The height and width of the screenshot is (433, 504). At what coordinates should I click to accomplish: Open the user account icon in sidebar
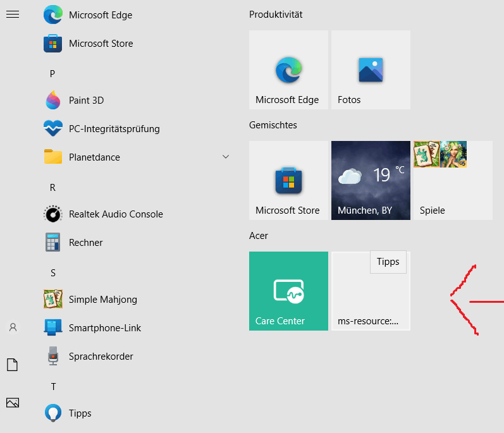tap(13, 327)
